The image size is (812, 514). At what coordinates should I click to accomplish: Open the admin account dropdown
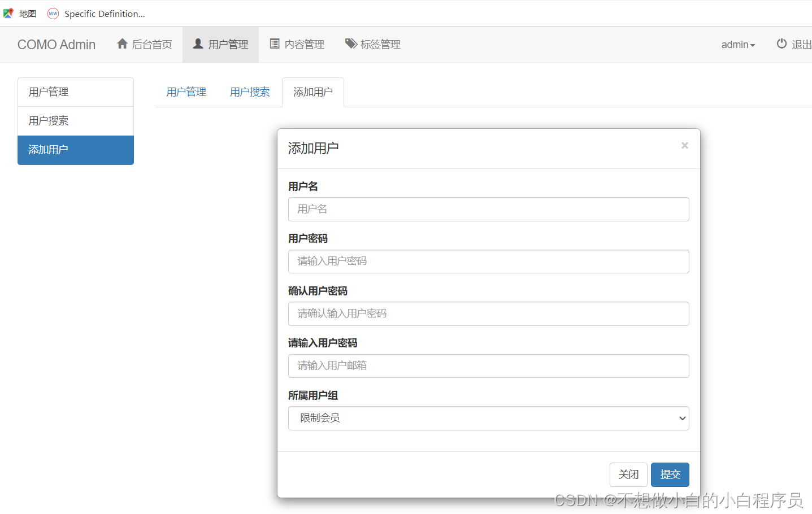[738, 45]
